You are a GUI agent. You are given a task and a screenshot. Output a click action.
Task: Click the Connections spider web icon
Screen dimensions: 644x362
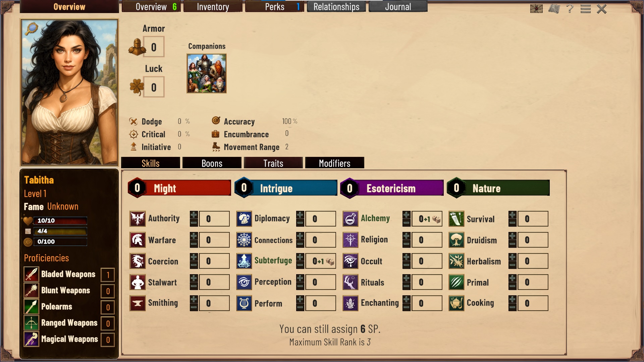click(244, 240)
